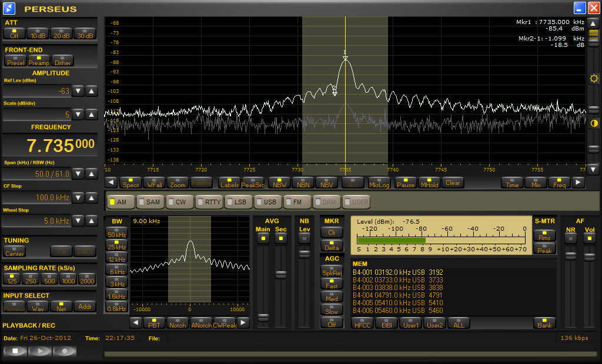Click the contrast half-circle icon
602x364 pixels.
[x=594, y=123]
